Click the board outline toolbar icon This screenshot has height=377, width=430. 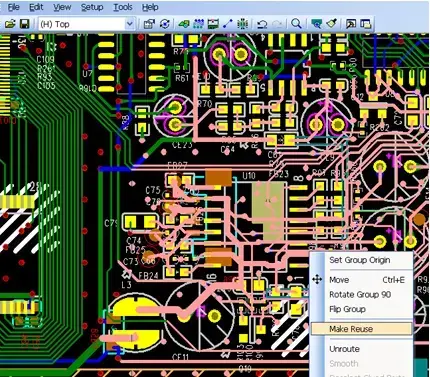click(213, 24)
